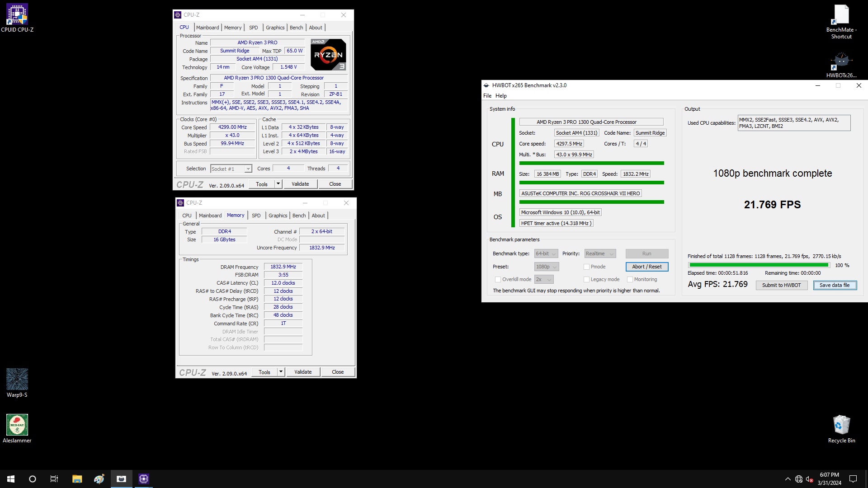868x488 pixels.
Task: Click Save data file button
Action: click(835, 286)
